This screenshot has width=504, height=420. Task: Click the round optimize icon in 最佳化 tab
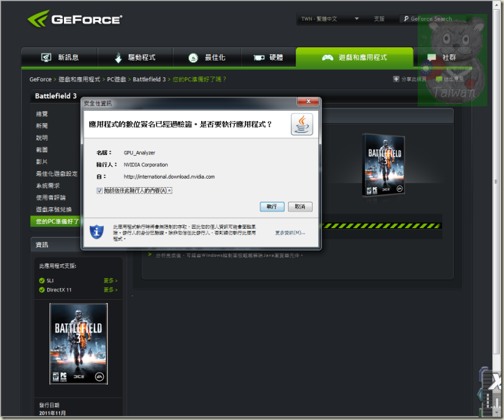[x=194, y=58]
